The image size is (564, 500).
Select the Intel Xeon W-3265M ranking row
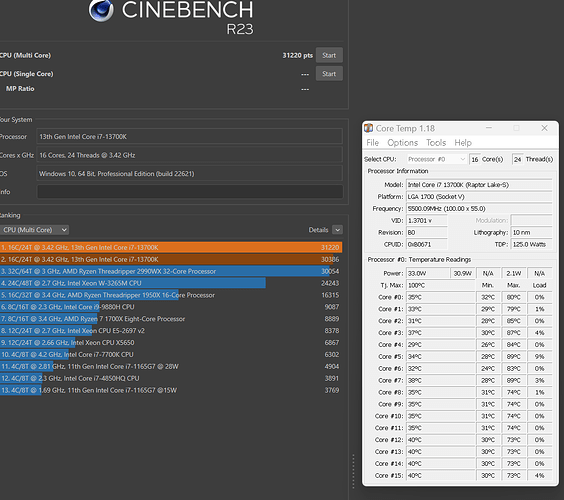171,283
